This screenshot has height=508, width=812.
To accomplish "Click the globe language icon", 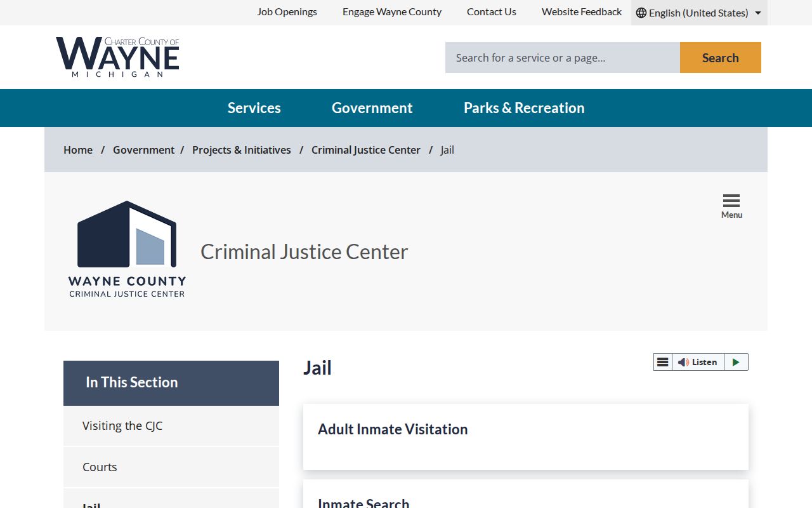I will 641,13.
